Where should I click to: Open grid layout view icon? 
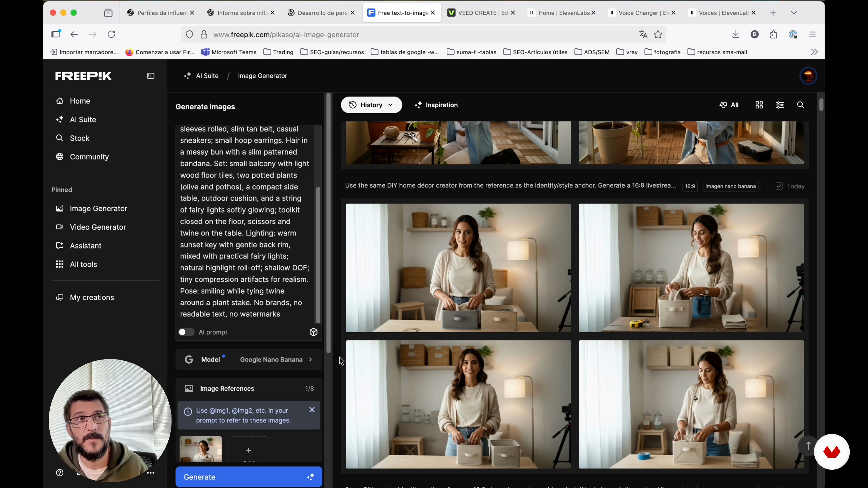[759, 105]
